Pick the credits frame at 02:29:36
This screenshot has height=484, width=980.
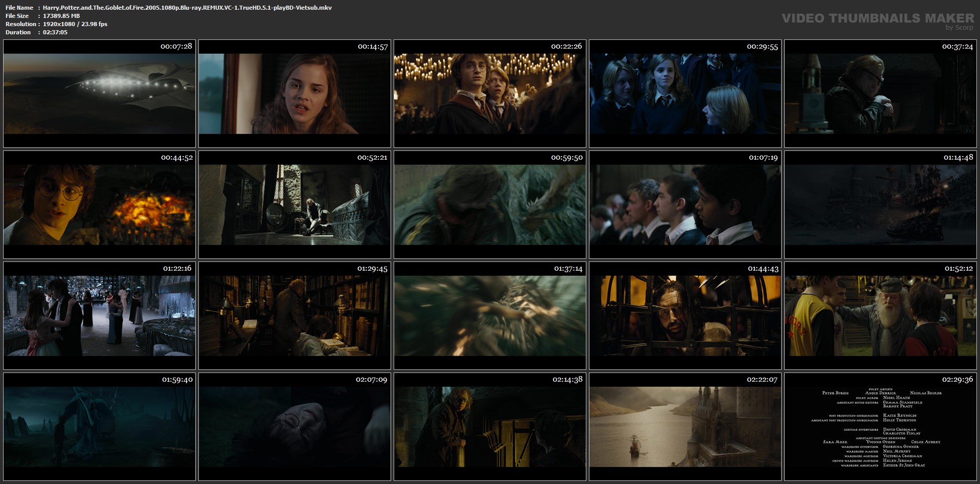(880, 427)
